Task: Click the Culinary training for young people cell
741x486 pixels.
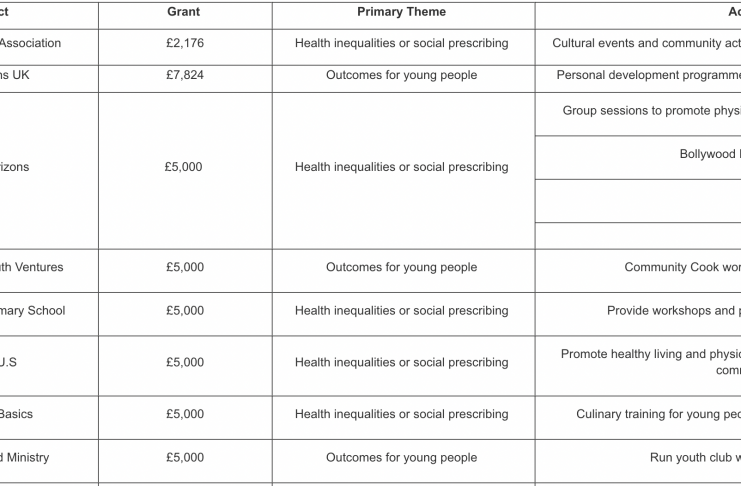Action: (x=658, y=414)
